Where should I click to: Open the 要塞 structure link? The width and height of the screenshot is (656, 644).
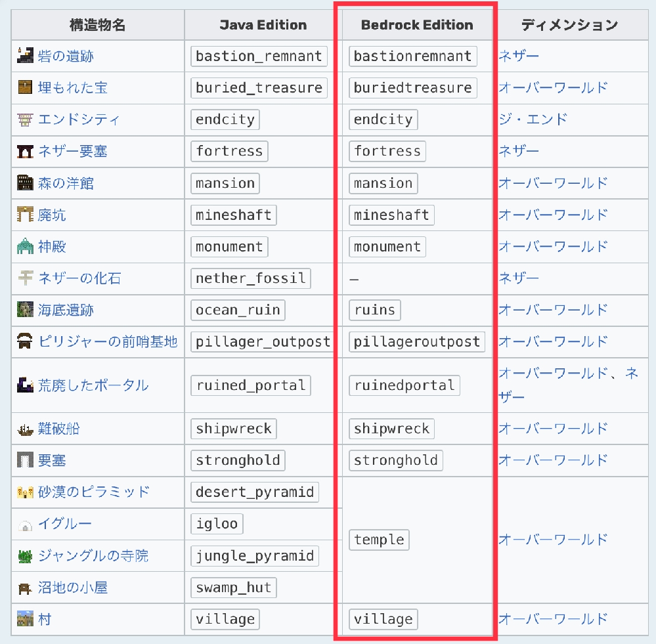tap(52, 460)
